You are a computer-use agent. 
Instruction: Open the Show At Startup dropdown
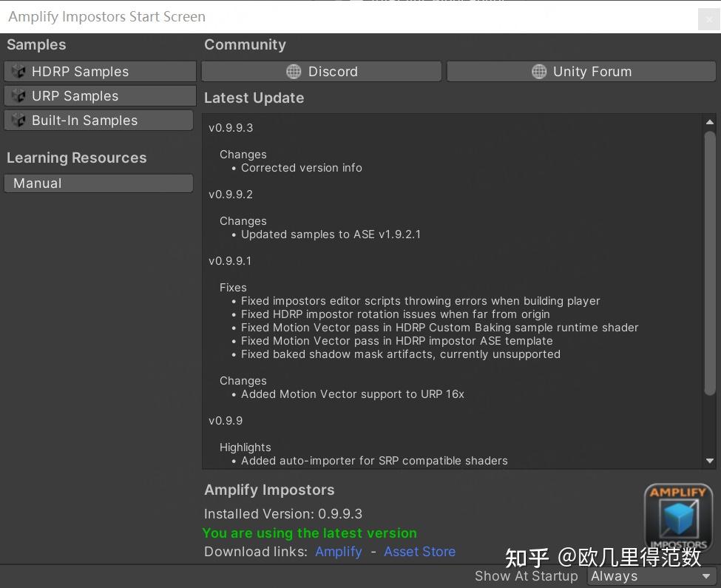pos(651,576)
